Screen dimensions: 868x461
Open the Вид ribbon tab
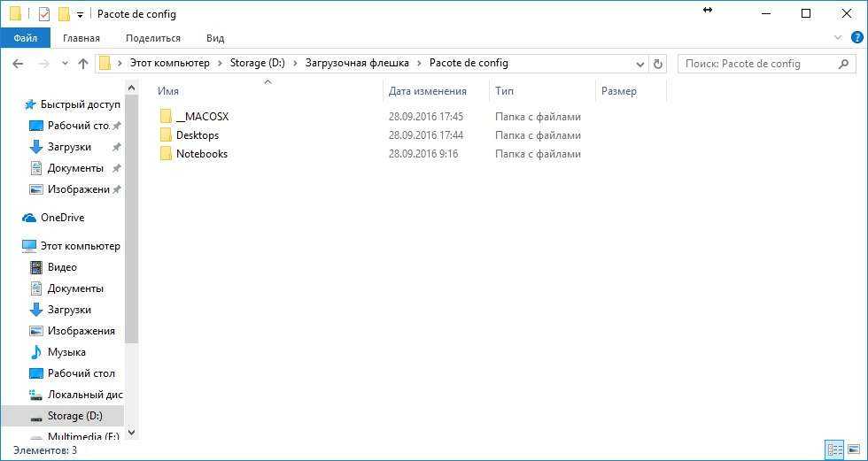point(215,38)
